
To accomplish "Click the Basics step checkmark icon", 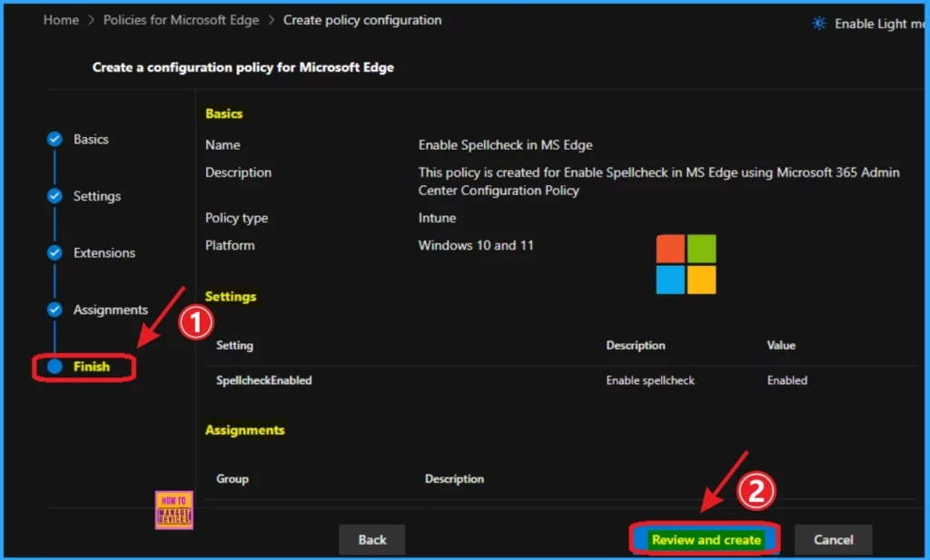I will point(54,139).
